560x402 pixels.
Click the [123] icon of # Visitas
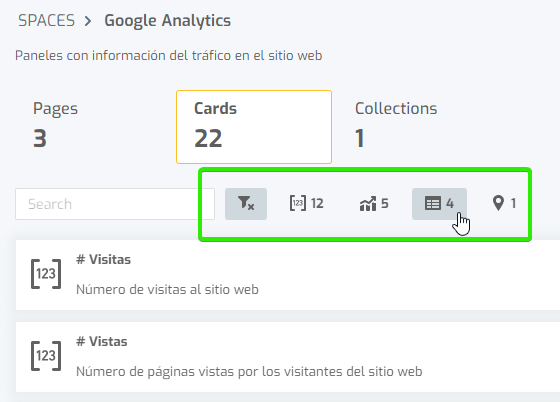click(x=46, y=274)
